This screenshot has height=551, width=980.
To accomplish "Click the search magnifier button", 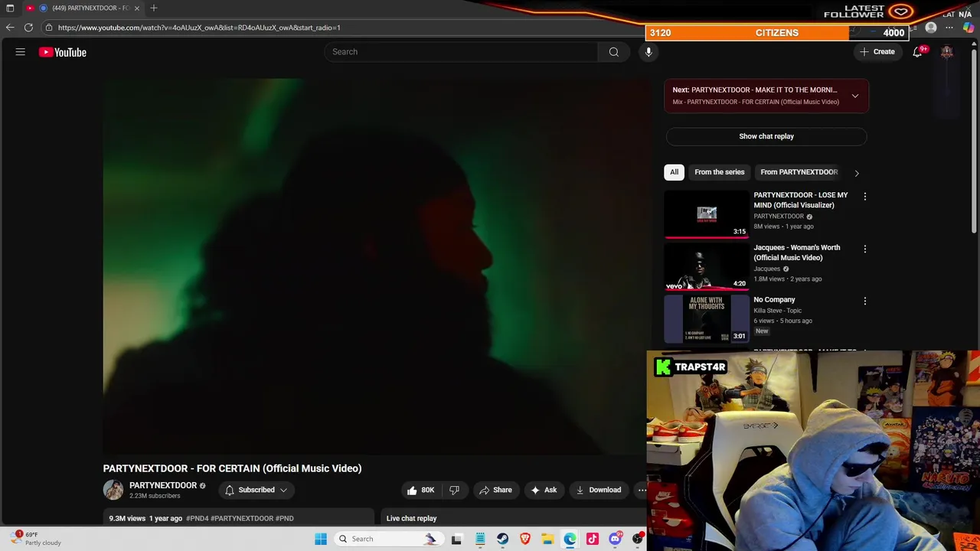I will tap(613, 52).
